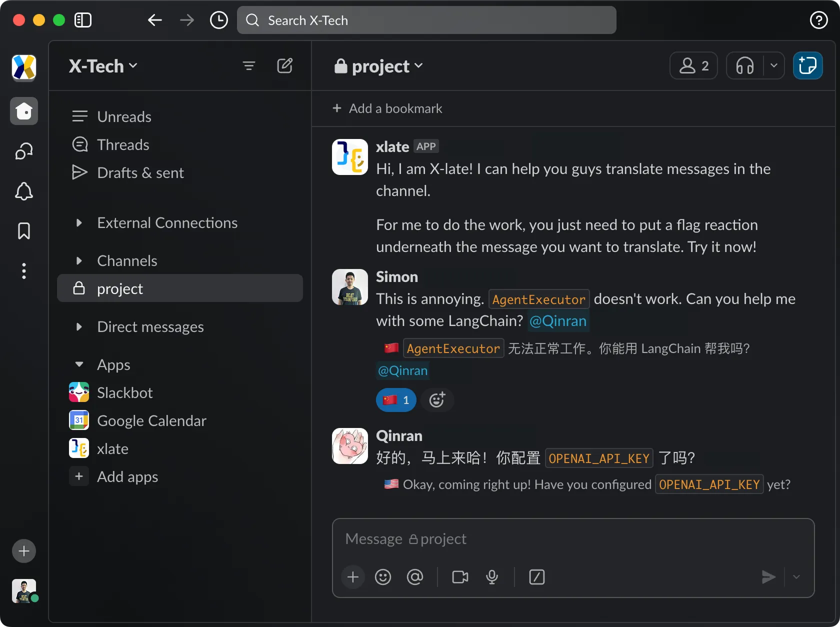This screenshot has height=627, width=840.
Task: Toggle the sidebar with the panel icon
Action: pyautogui.click(x=83, y=20)
